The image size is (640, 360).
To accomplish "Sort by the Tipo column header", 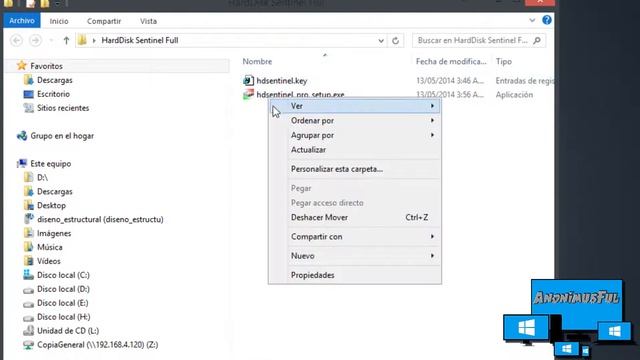I will point(504,61).
